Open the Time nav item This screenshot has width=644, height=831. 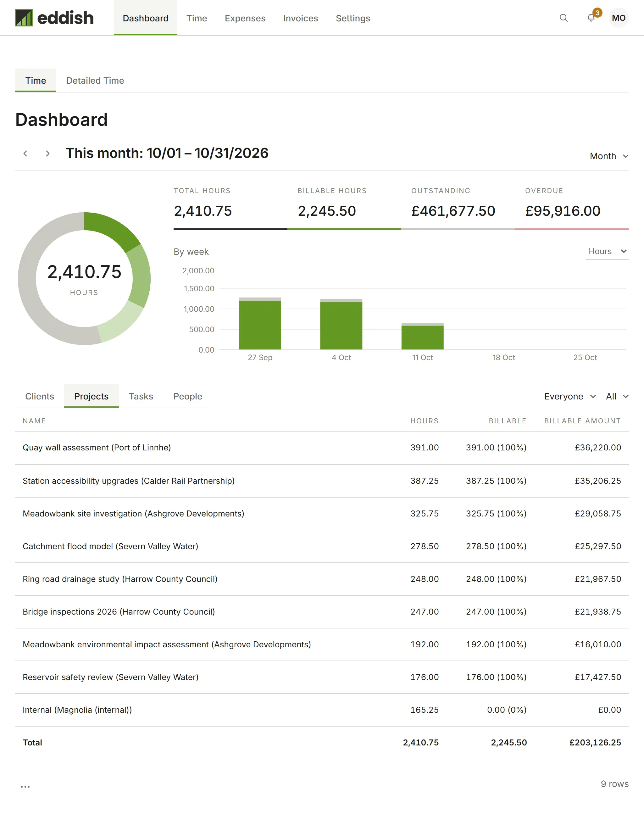pos(197,18)
